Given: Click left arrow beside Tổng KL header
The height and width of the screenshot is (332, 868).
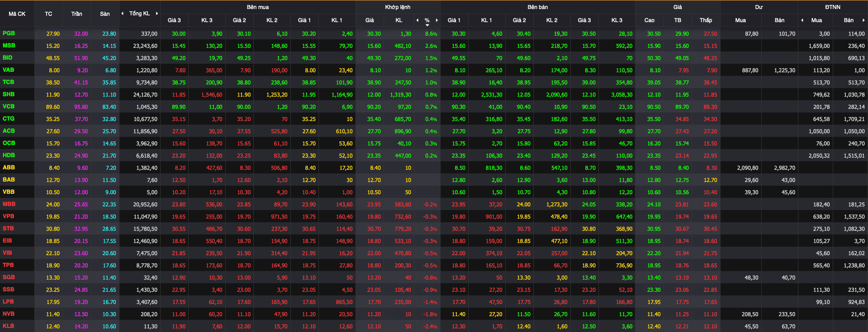Looking at the screenshot, I should click(123, 14).
